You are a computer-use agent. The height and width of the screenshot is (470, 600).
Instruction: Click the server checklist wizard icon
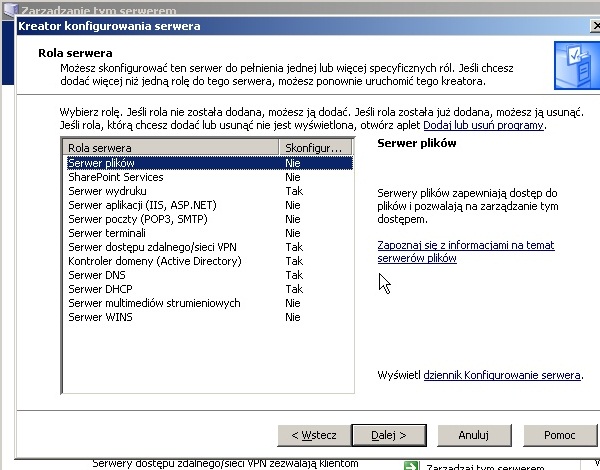point(577,66)
